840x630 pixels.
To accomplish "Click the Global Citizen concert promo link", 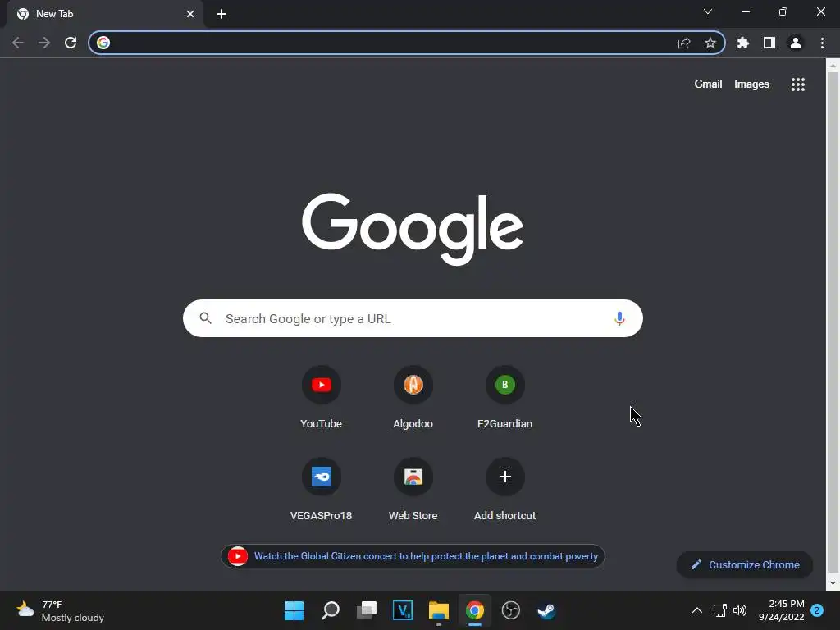I will pos(413,556).
